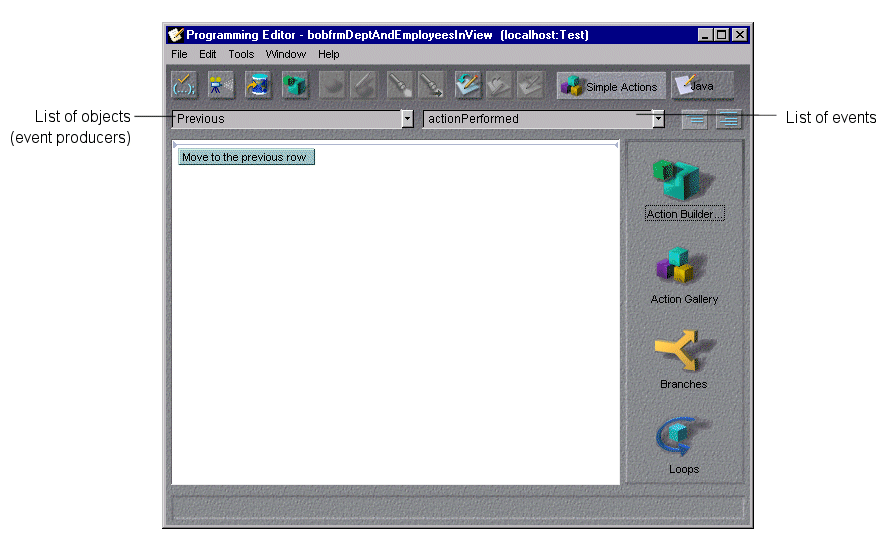Open the Loops palette
This screenshot has width=888, height=538.
pyautogui.click(x=684, y=446)
